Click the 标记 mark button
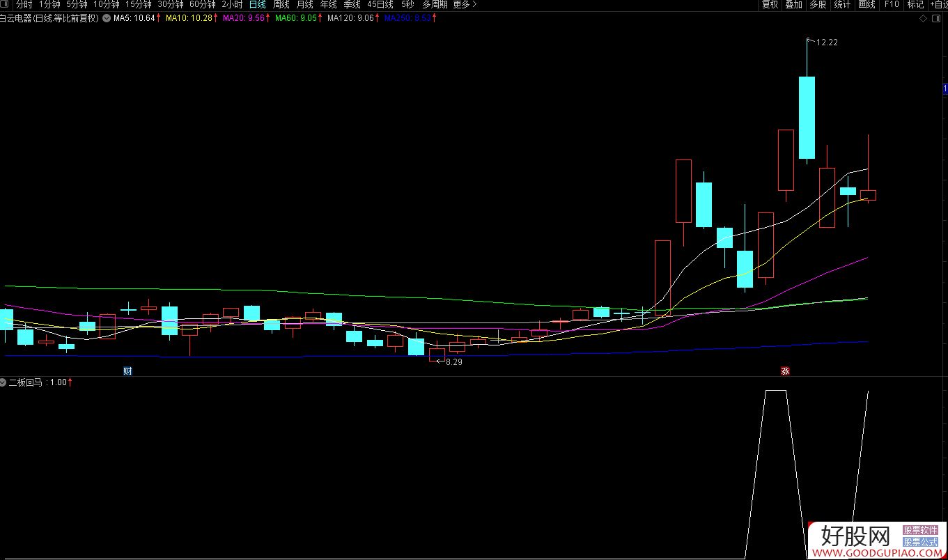This screenshot has width=948, height=560. click(915, 4)
